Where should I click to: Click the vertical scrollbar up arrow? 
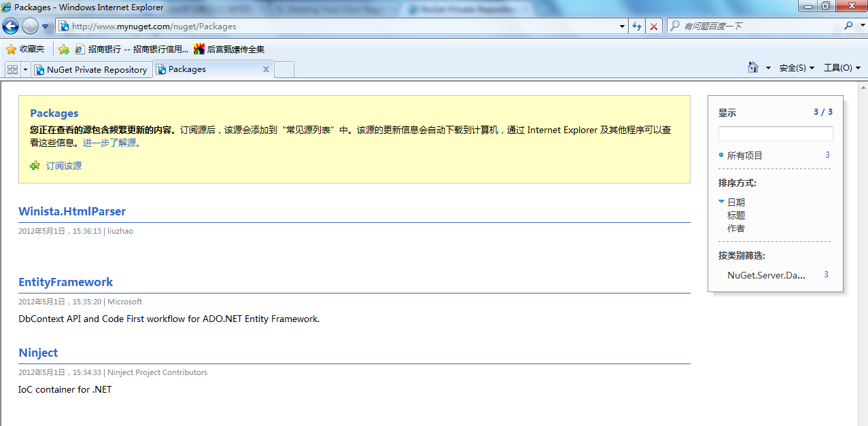[863, 88]
